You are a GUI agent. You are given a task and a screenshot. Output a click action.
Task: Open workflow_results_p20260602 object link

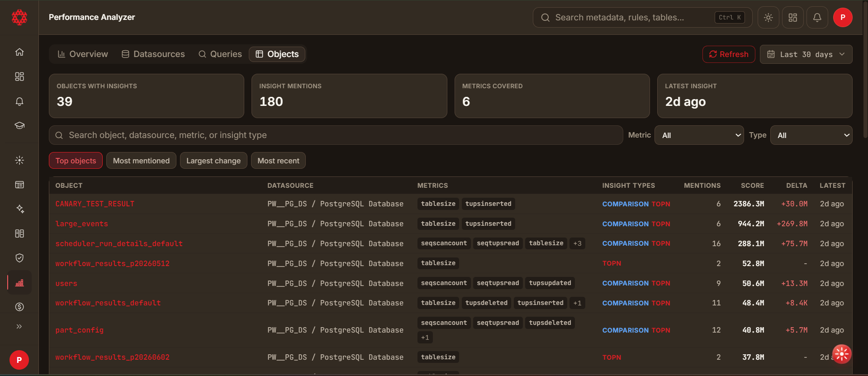pos(113,357)
